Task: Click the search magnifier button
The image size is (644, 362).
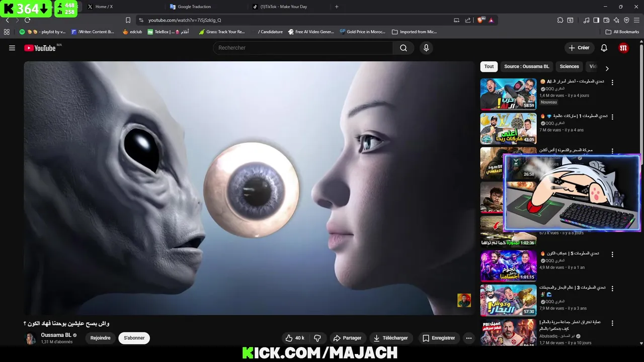Action: [404, 48]
